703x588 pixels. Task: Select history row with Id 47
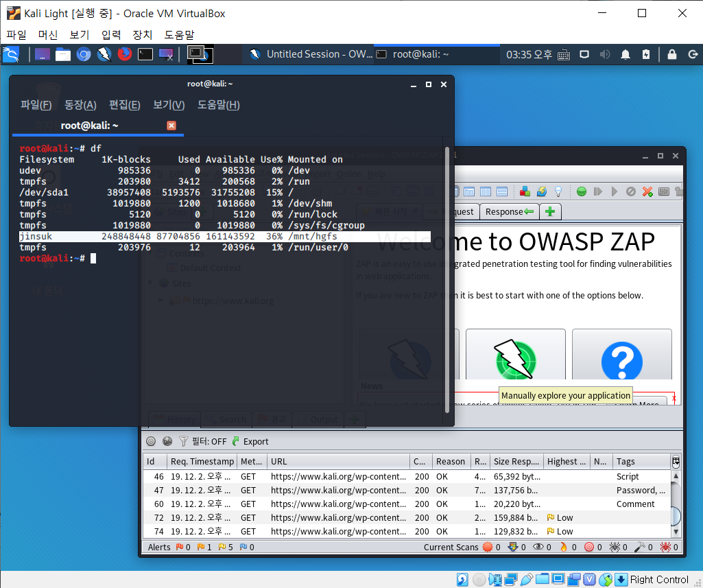(407, 491)
